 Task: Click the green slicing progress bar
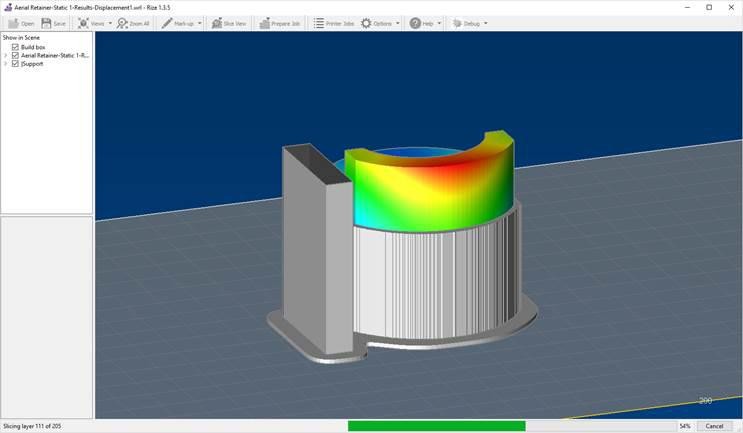pos(436,426)
